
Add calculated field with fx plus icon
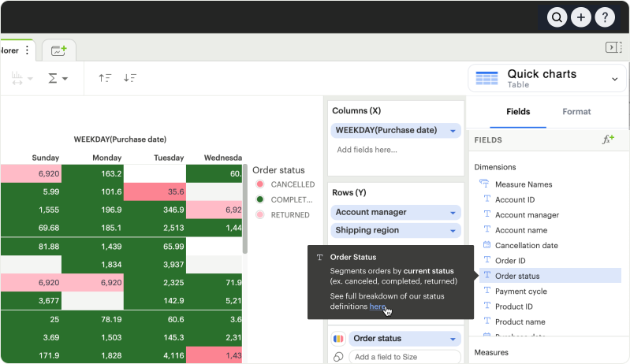coord(608,139)
